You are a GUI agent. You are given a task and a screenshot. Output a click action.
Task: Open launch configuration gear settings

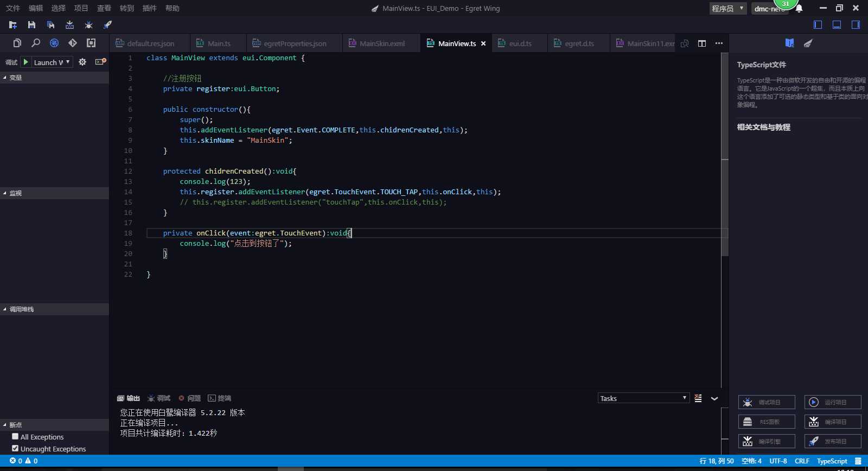82,62
